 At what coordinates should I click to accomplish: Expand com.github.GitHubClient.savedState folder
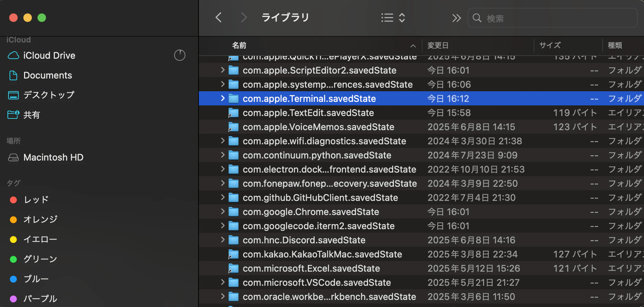pos(223,197)
